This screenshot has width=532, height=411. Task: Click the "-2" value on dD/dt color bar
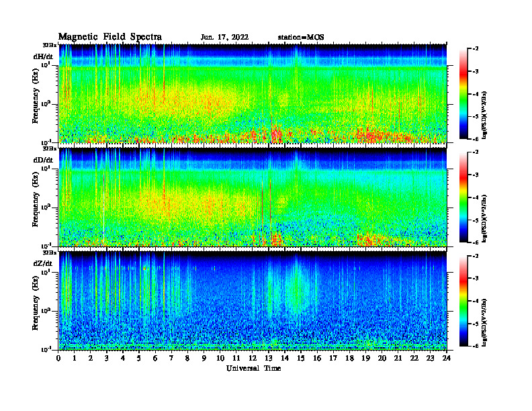[476, 152]
